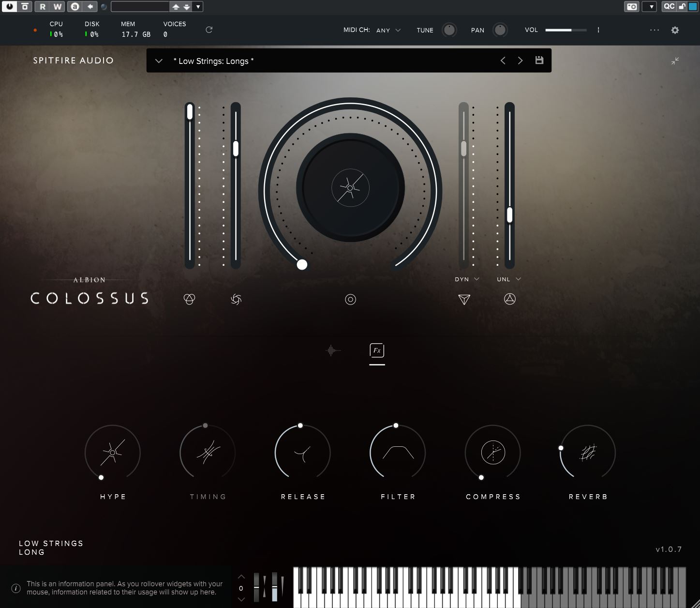Click the far-left vertical slider handle
700x608 pixels.
[x=190, y=112]
